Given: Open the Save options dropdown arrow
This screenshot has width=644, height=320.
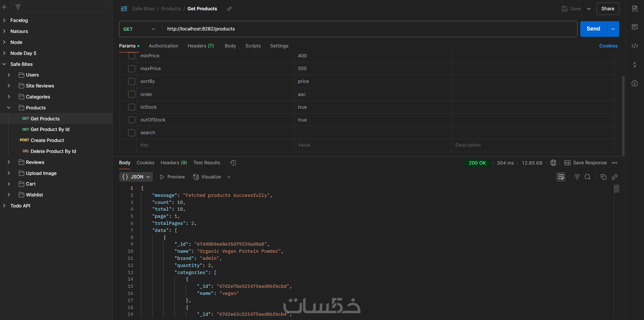Looking at the screenshot, I should point(589,9).
